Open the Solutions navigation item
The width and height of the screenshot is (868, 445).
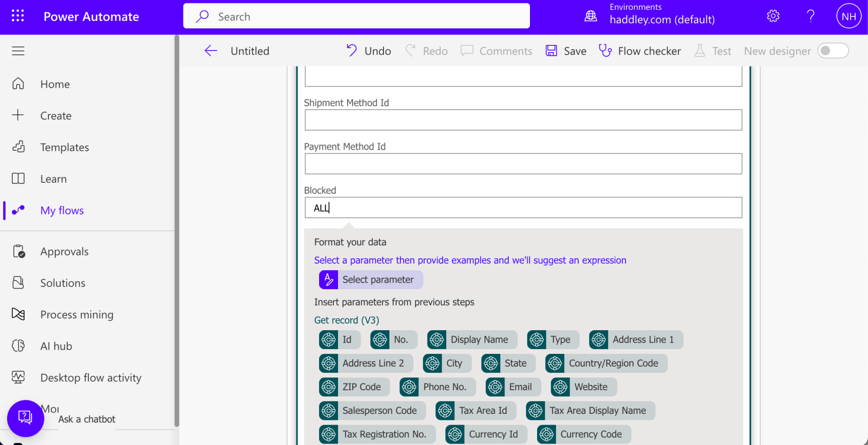(x=63, y=282)
